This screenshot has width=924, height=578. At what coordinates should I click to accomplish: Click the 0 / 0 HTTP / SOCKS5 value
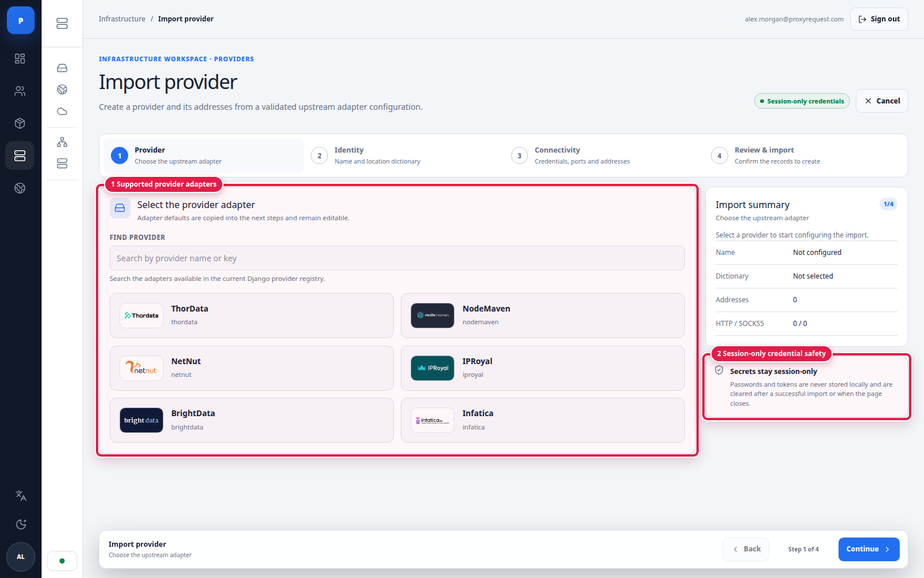point(800,324)
